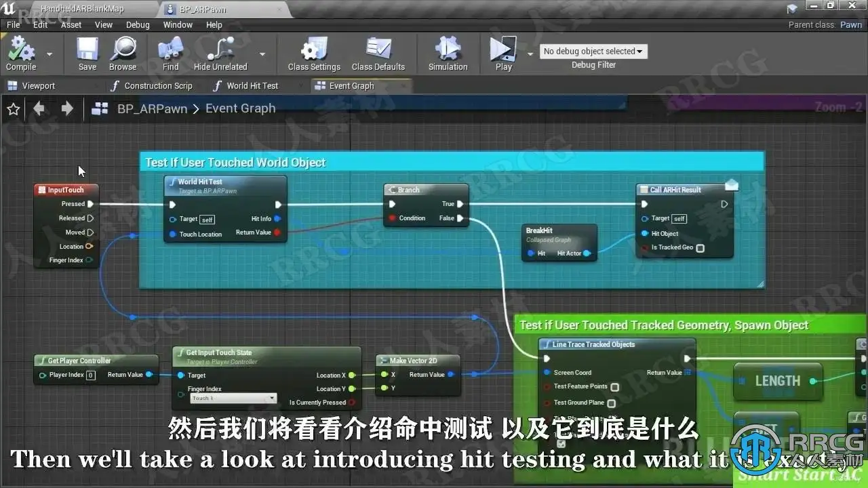Click World Hit Test Hit Info pin
Image resolution: width=868 pixels, height=488 pixels.
click(x=277, y=219)
